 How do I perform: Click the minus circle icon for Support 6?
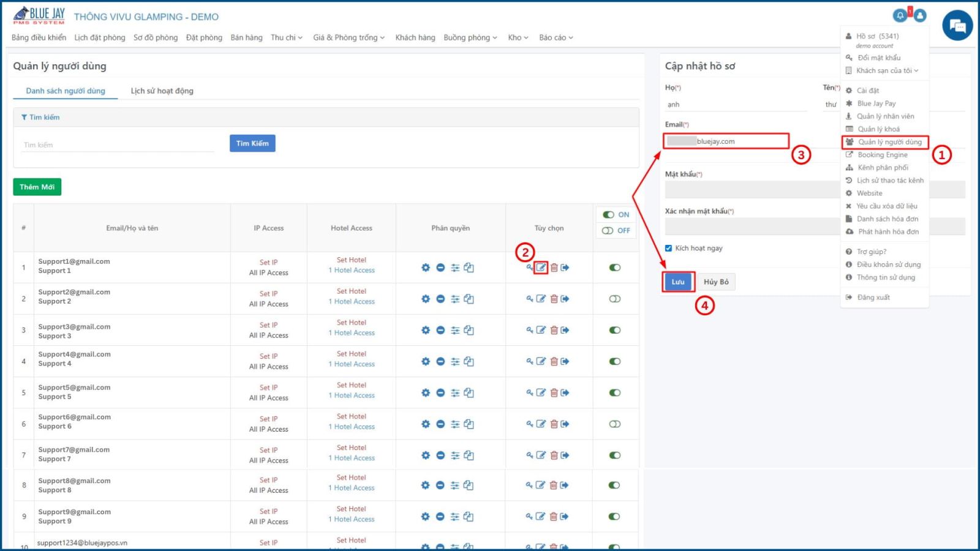(440, 424)
